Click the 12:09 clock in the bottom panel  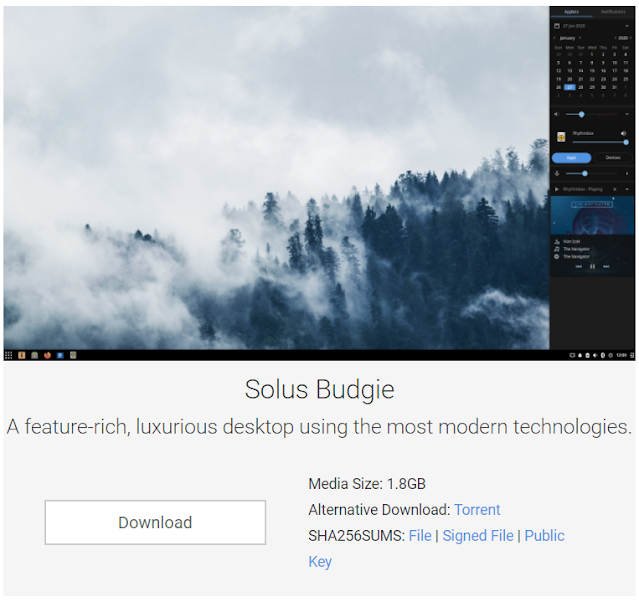click(x=621, y=355)
